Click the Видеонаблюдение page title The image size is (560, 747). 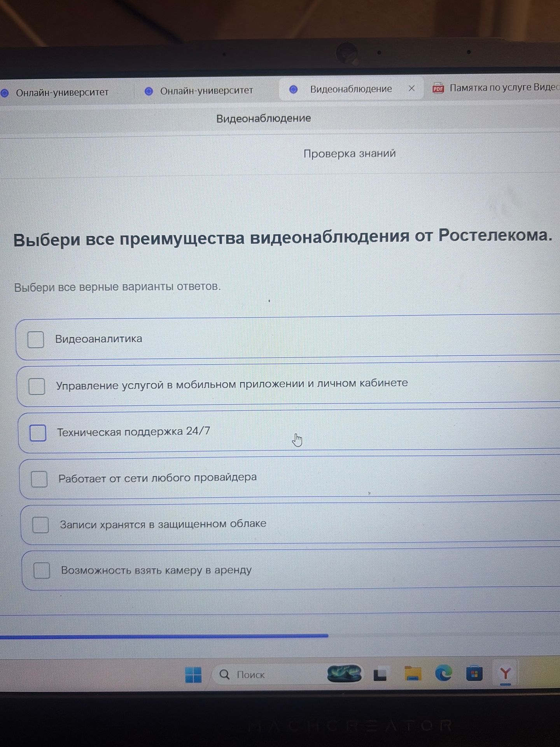click(264, 118)
